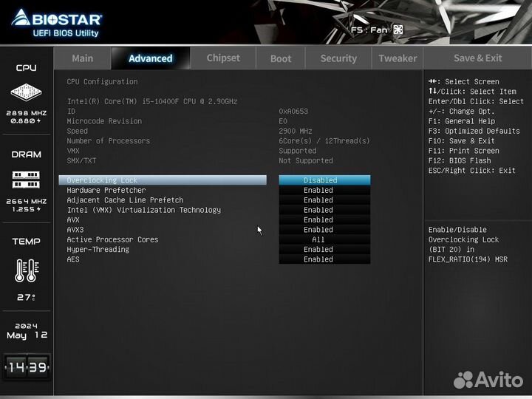Click the CPU Configuration heading
Viewport: 532px width, 399px height.
[102, 82]
